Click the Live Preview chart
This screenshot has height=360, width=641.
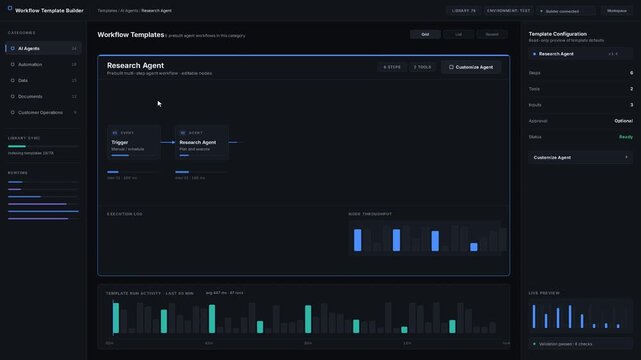[x=580, y=315]
